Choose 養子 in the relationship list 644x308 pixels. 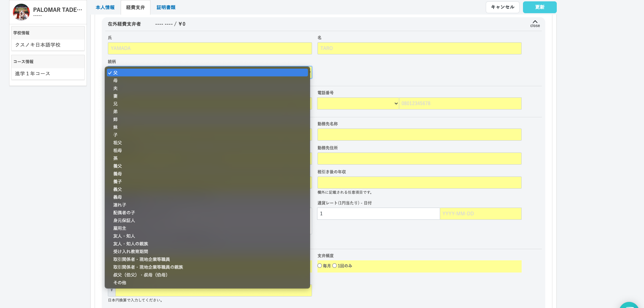click(x=207, y=182)
